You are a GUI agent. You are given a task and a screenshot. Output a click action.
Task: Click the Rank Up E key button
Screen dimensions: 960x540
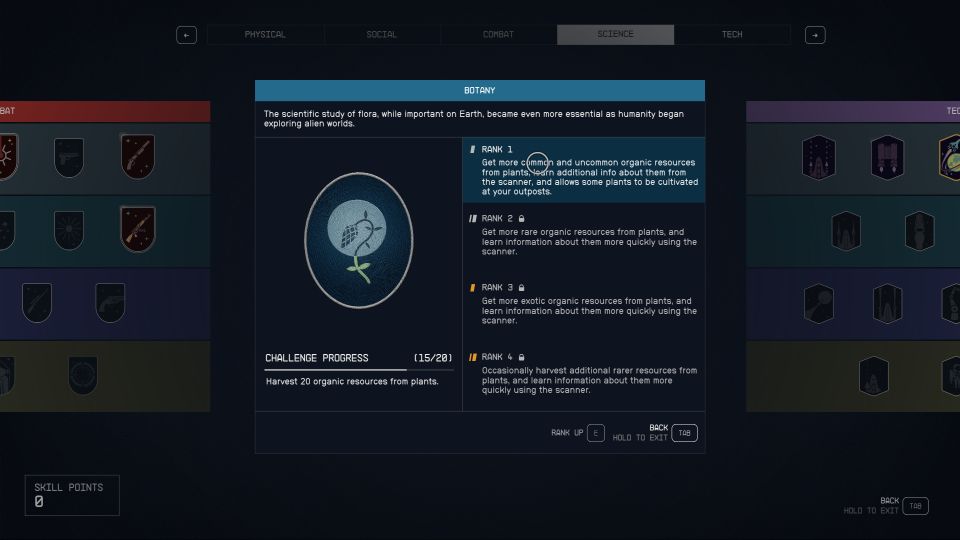coord(596,433)
